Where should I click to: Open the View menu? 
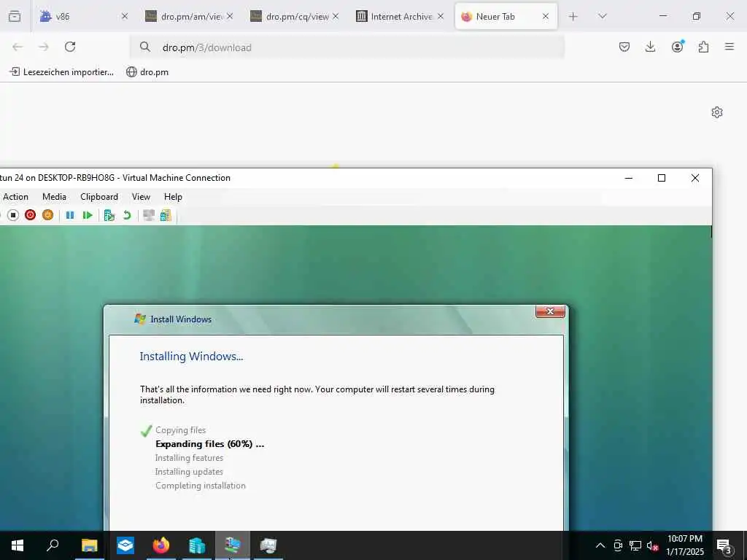[x=141, y=197]
